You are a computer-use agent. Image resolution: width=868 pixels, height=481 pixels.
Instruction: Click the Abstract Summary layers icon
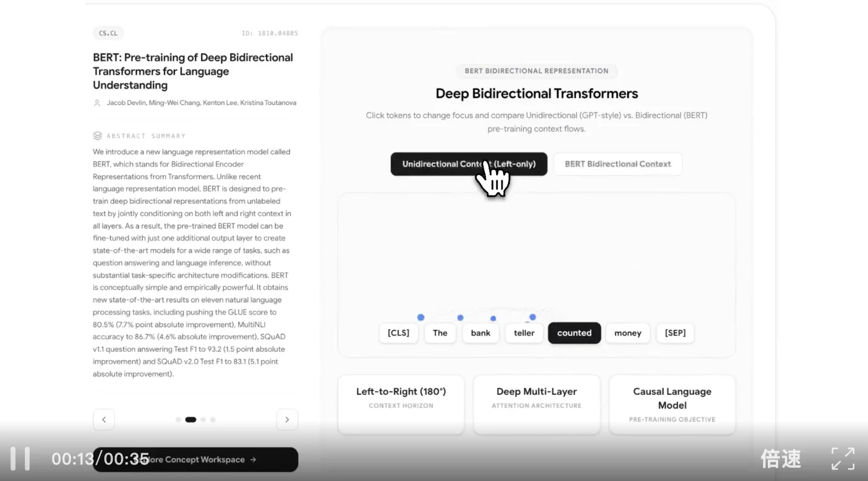point(97,135)
